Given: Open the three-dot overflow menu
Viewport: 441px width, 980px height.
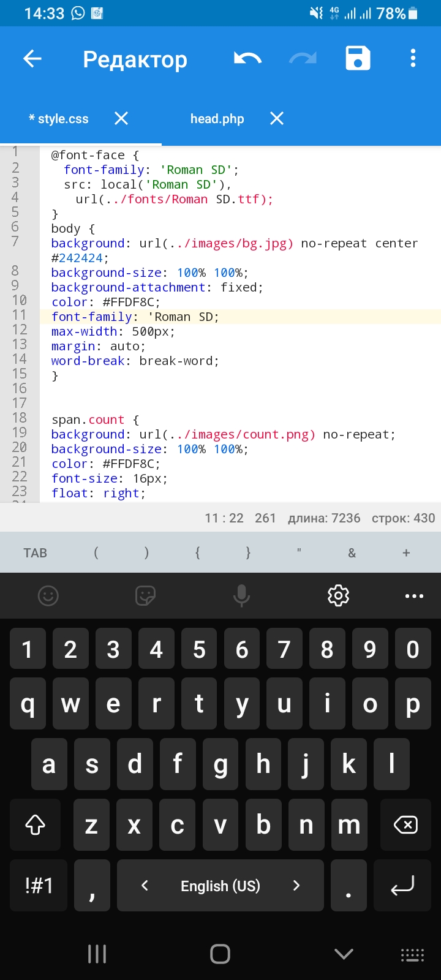Looking at the screenshot, I should 413,59.
